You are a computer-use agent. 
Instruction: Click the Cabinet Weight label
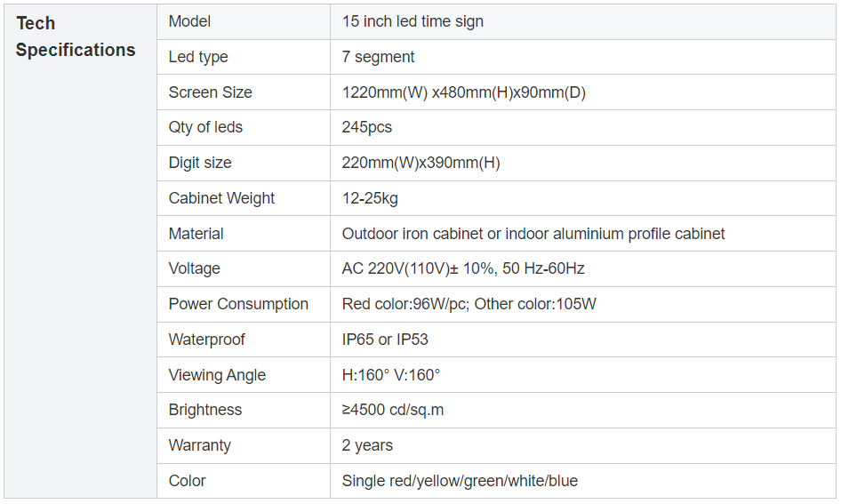[x=221, y=198]
